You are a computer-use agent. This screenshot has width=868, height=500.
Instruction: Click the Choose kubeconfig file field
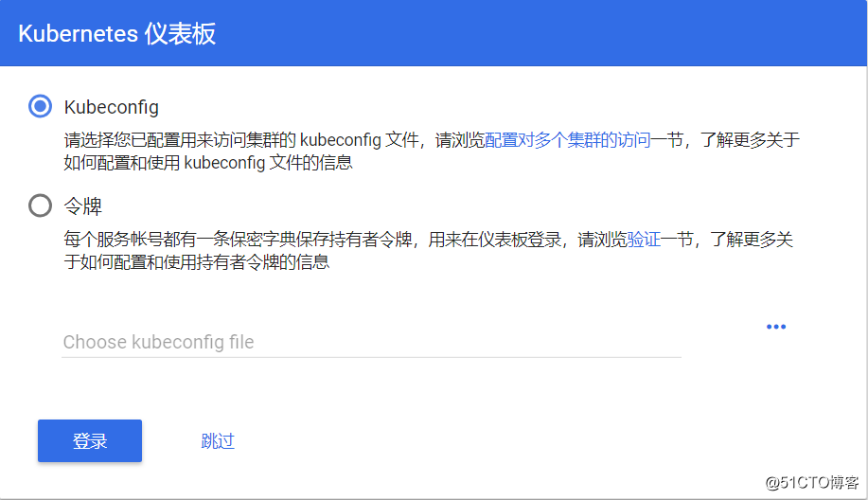pos(371,342)
